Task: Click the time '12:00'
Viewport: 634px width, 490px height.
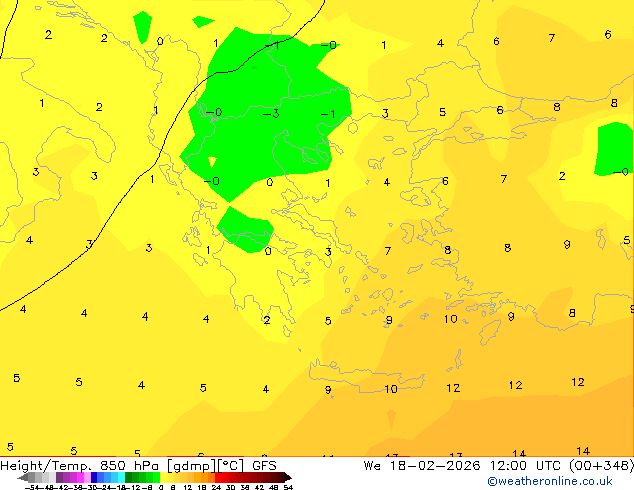Action: [x=508, y=465]
